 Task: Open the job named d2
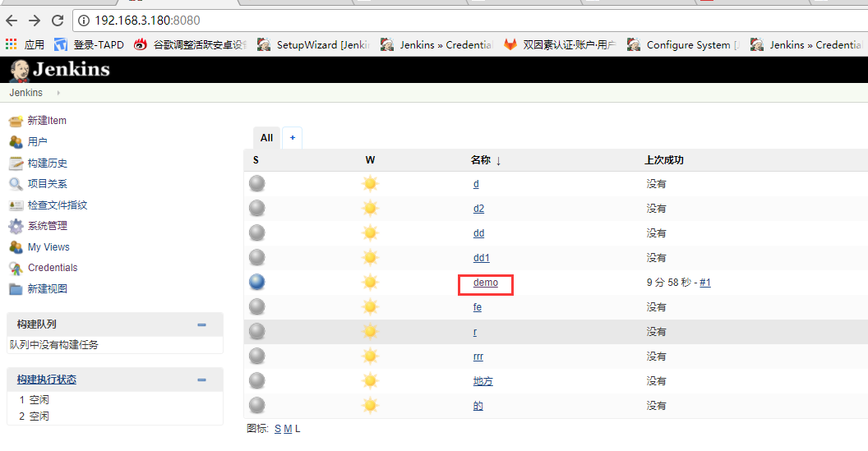coord(479,209)
